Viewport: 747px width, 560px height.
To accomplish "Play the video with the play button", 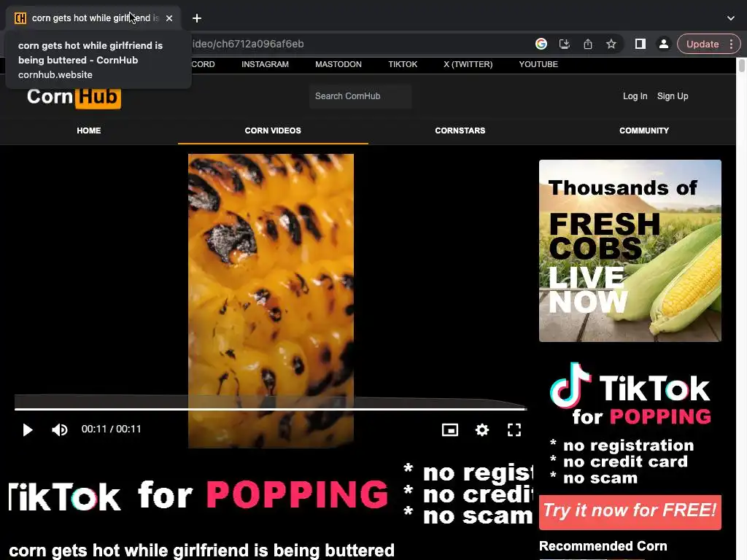I will tap(28, 430).
